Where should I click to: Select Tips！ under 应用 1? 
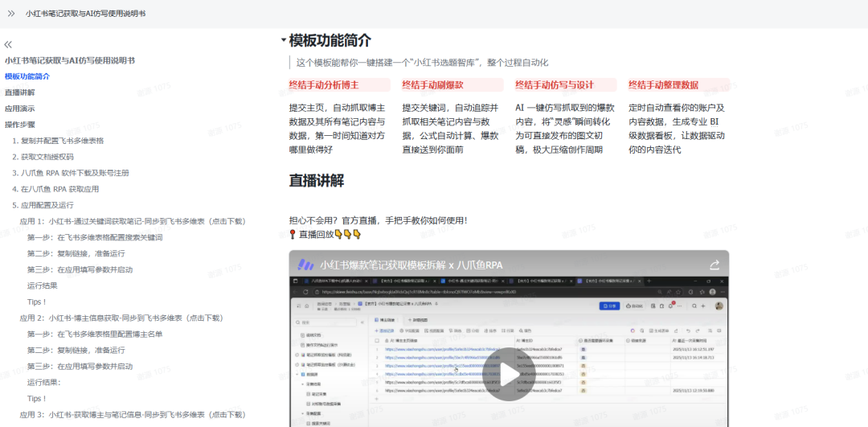pos(36,302)
